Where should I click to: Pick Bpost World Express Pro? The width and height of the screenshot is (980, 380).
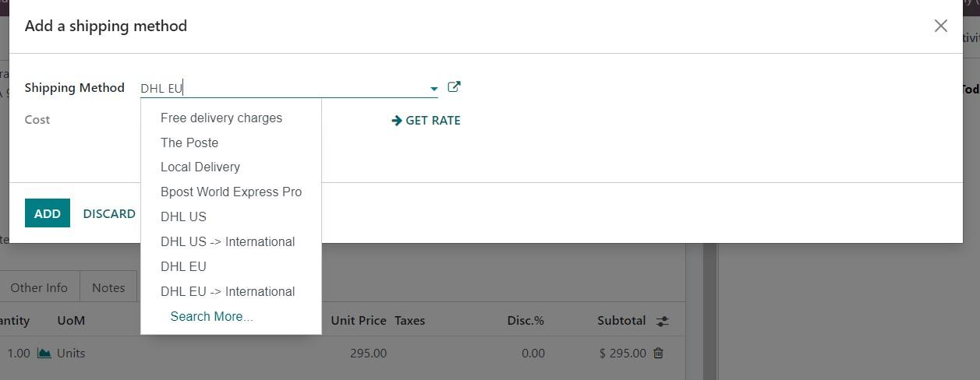231,192
